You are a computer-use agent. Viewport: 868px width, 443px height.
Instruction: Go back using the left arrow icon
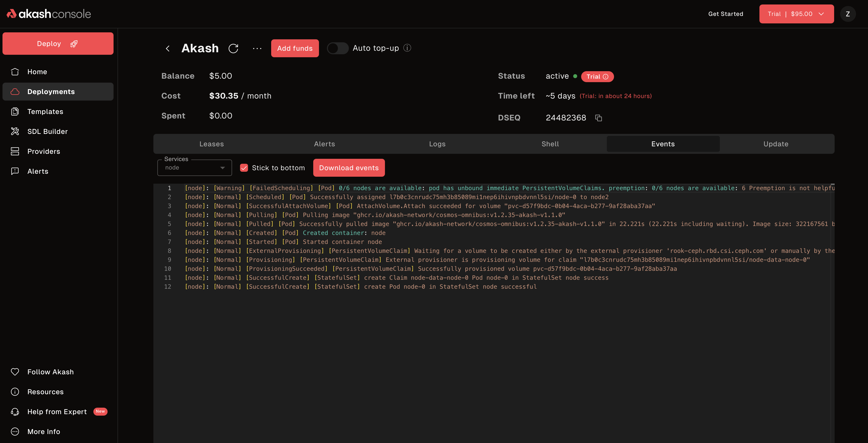coord(168,49)
